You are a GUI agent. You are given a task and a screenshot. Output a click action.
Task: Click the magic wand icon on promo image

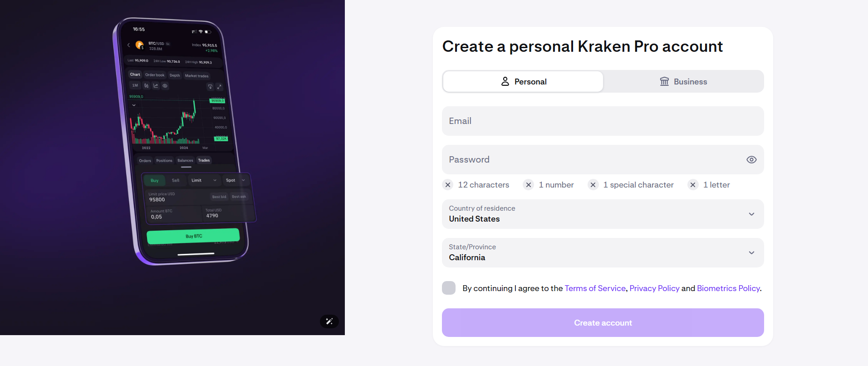tap(329, 321)
